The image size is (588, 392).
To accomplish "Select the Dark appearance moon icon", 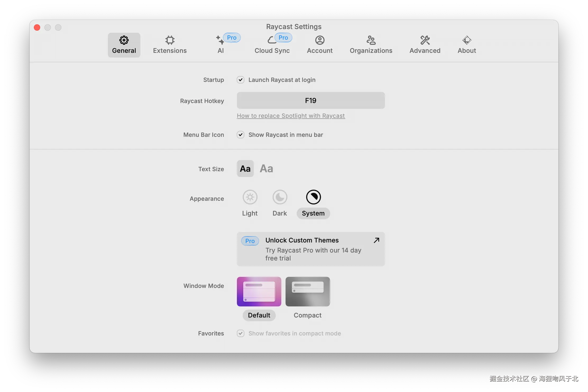I will tap(280, 197).
